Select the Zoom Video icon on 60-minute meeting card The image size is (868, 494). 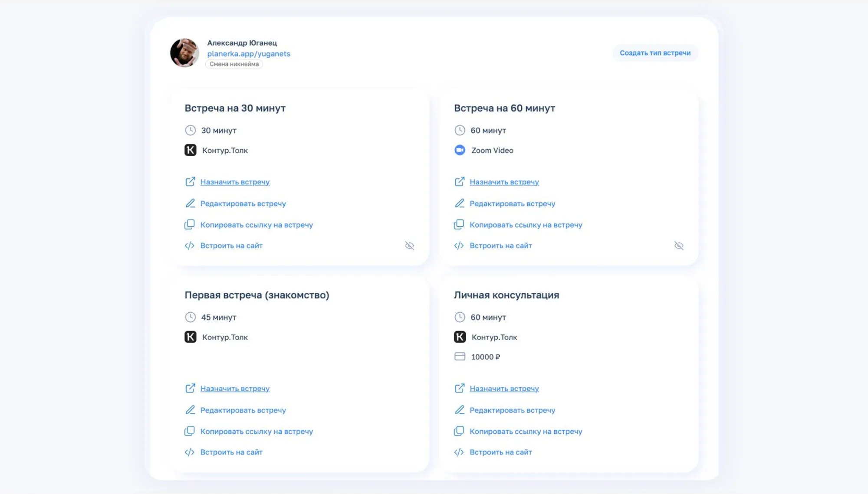(460, 150)
